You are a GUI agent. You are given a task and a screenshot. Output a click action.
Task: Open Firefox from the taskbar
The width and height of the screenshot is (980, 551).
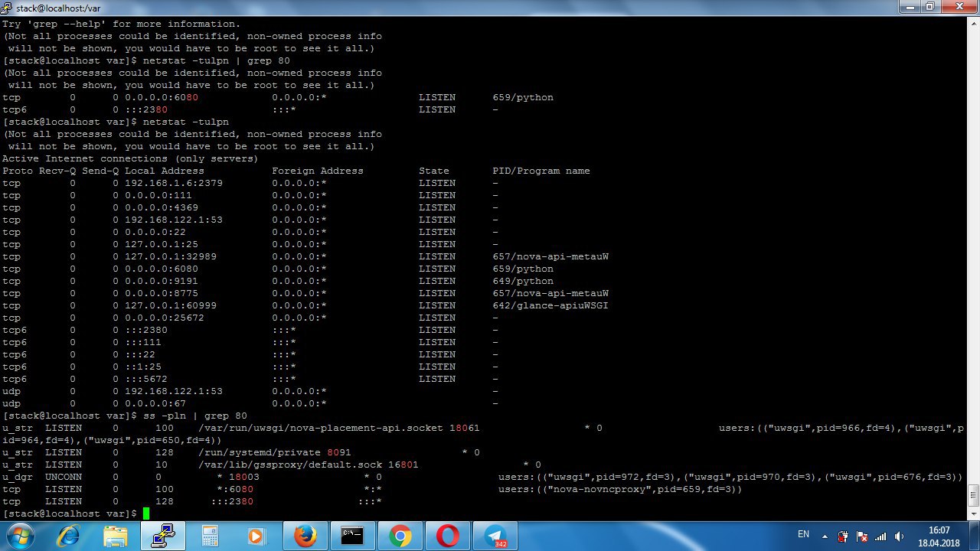(x=305, y=536)
